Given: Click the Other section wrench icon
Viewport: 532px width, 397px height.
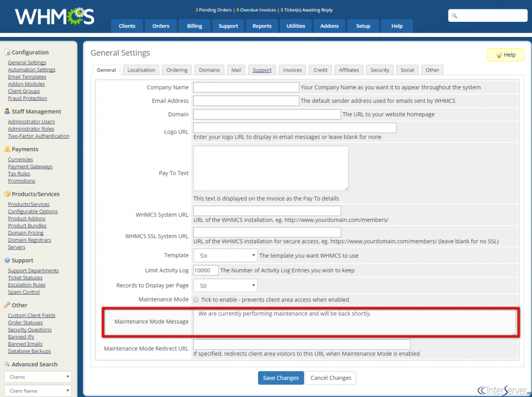Looking at the screenshot, I should pyautogui.click(x=7, y=305).
